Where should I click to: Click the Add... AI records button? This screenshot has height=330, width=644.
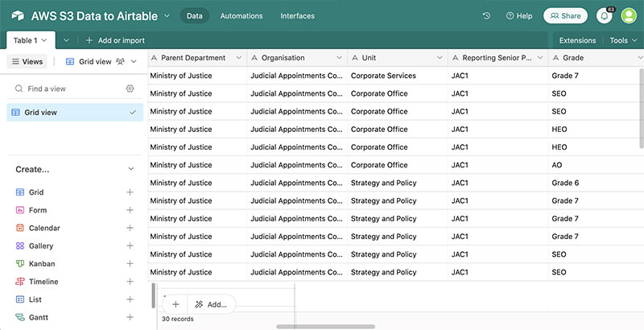coord(212,304)
